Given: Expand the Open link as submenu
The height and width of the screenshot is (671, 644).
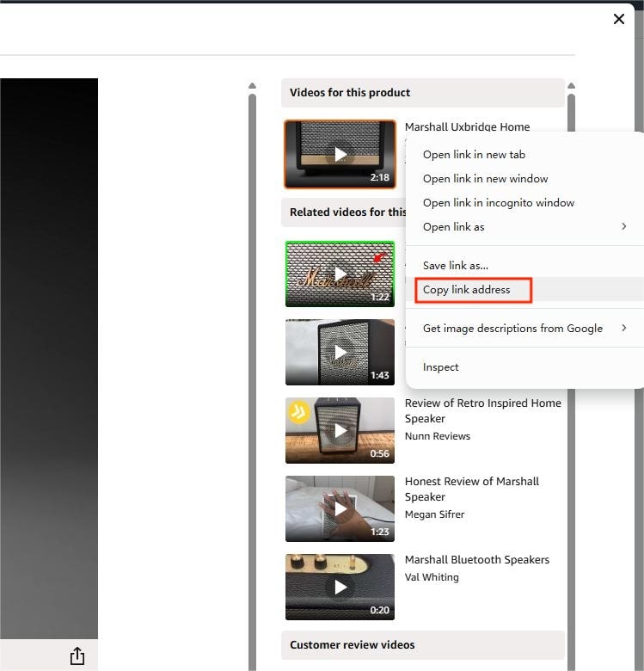Looking at the screenshot, I should tap(524, 227).
